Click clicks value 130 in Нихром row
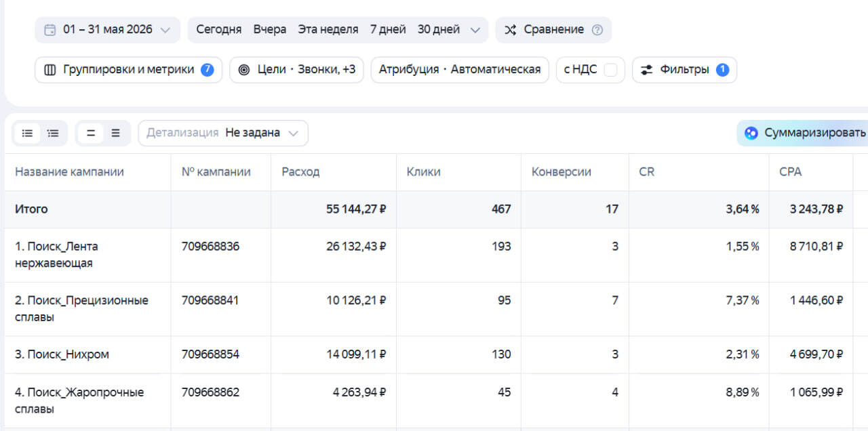Viewport: 868px width, 431px height. click(501, 354)
